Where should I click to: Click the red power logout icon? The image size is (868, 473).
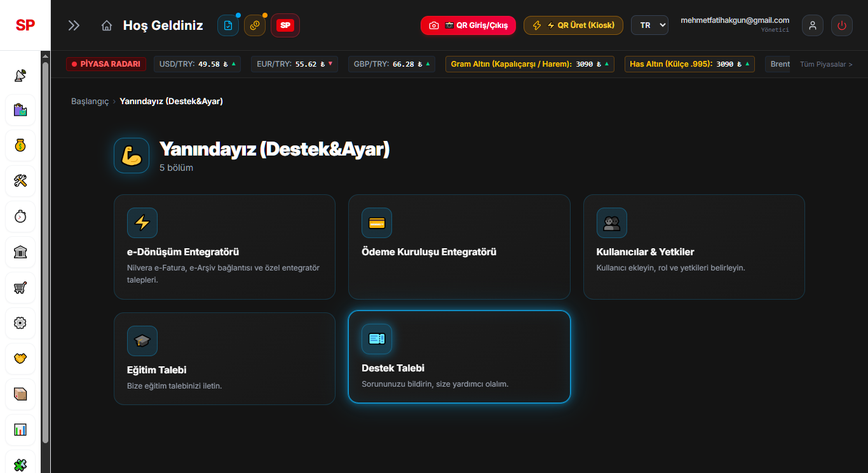pos(842,25)
